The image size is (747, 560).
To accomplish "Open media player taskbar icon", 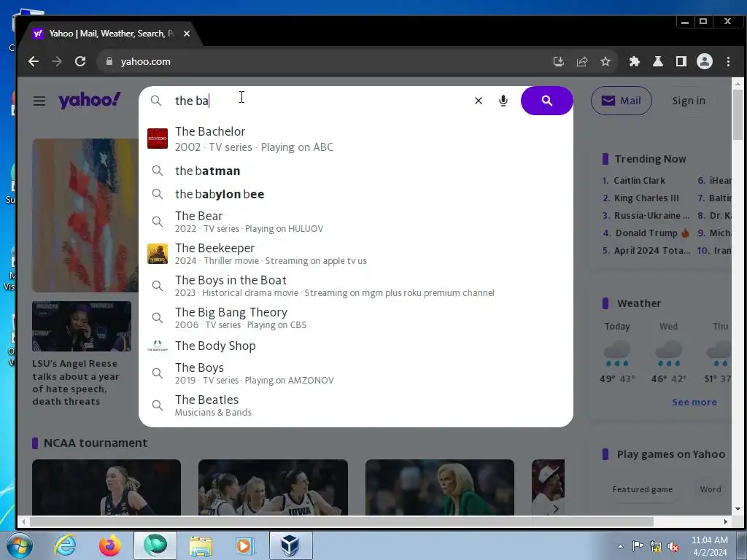I will click(245, 545).
